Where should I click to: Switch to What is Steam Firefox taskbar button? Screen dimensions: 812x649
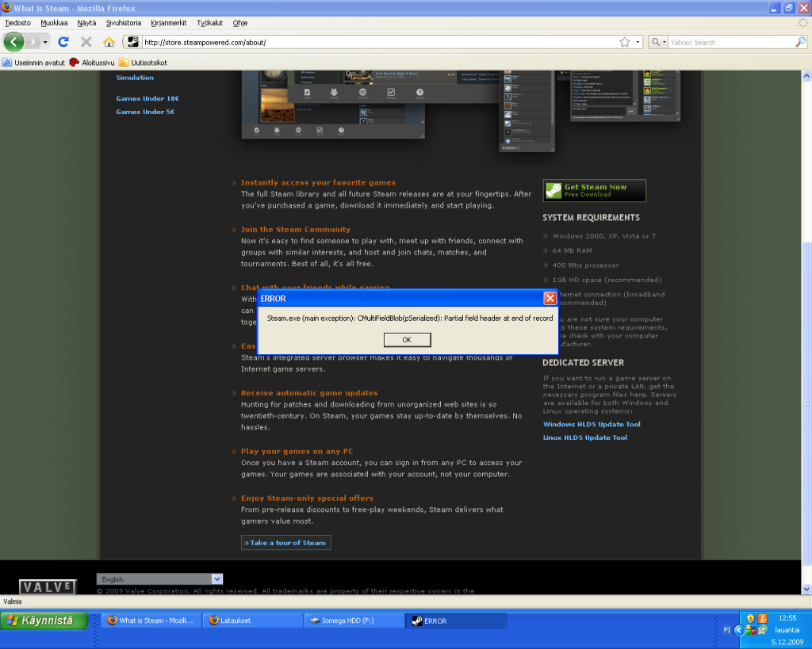tap(151, 620)
